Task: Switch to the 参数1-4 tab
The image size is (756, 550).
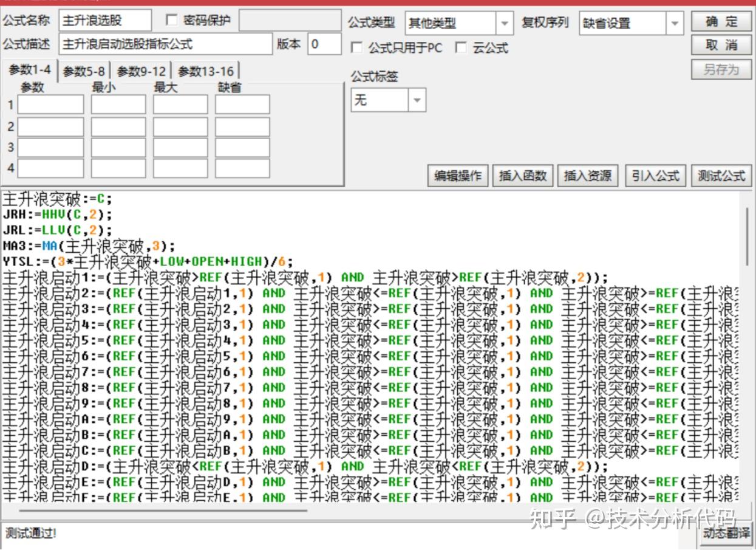Action: tap(30, 70)
